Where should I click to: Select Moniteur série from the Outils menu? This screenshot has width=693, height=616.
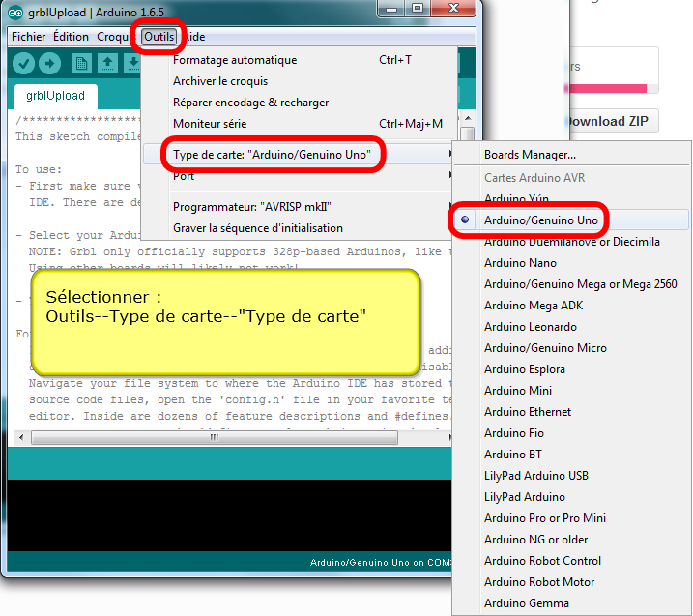(210, 124)
